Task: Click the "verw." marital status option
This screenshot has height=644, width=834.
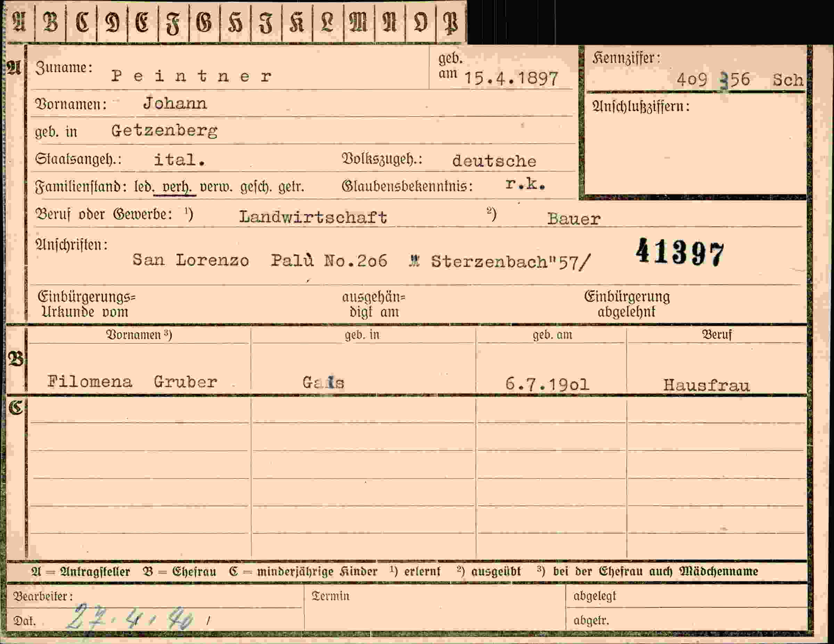Action: 216,187
